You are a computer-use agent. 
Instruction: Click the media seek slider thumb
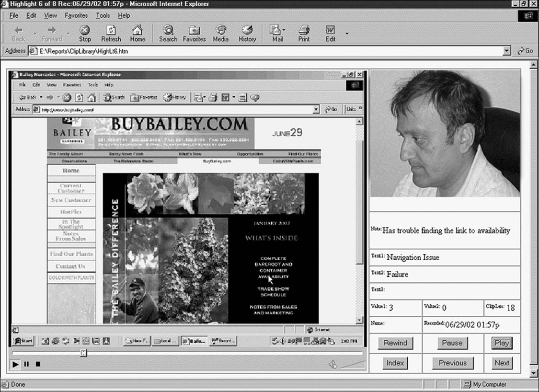click(83, 353)
